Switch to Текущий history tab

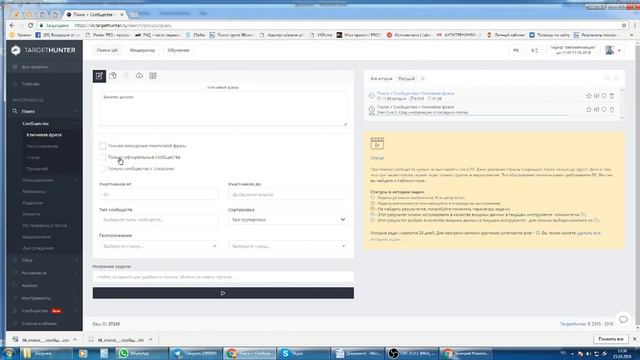(x=407, y=78)
